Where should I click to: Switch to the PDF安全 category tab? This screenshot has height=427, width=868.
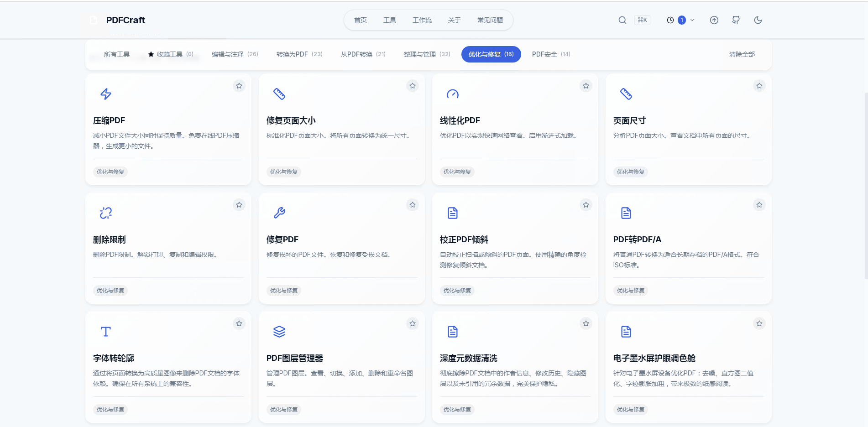coord(551,54)
